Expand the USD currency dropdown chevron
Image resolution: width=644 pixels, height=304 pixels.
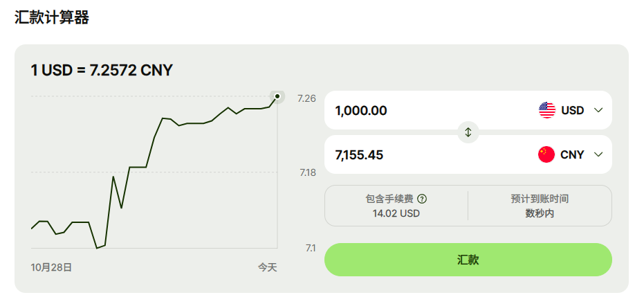(598, 110)
